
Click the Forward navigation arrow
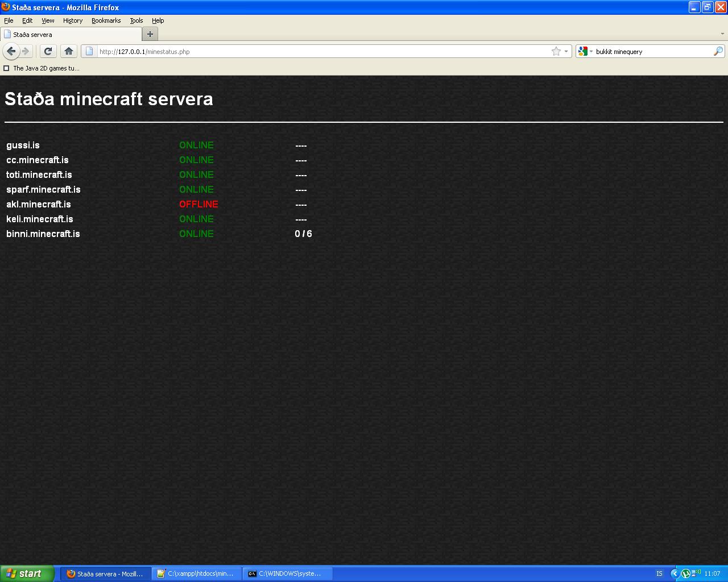(x=26, y=51)
